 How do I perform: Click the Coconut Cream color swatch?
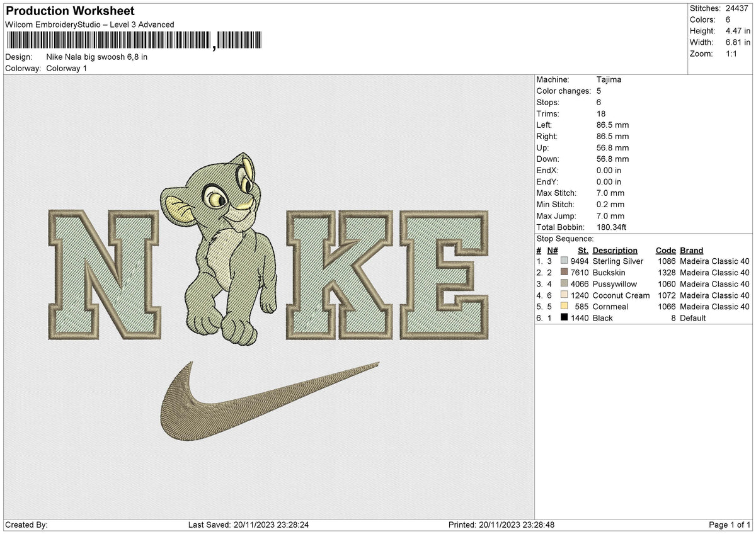564,295
